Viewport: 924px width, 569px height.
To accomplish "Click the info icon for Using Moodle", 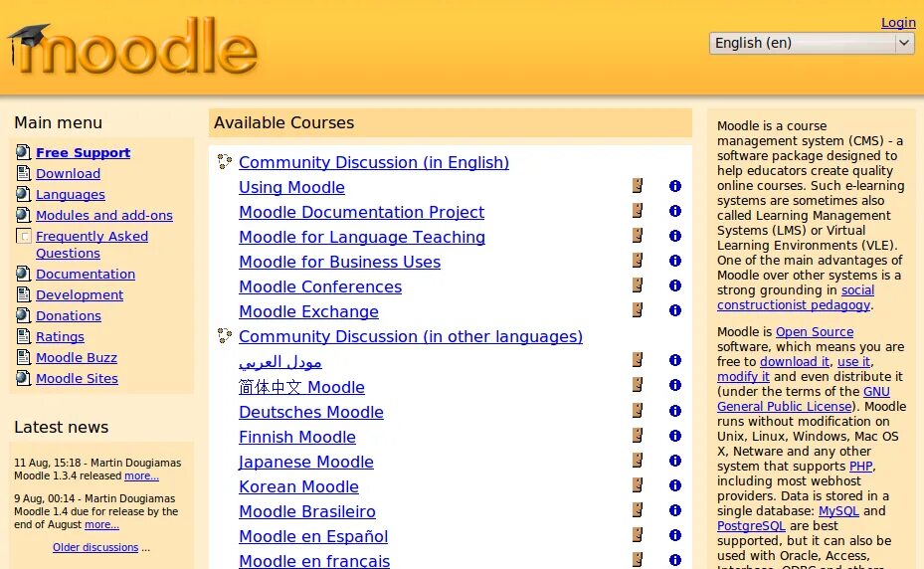I will tap(675, 186).
